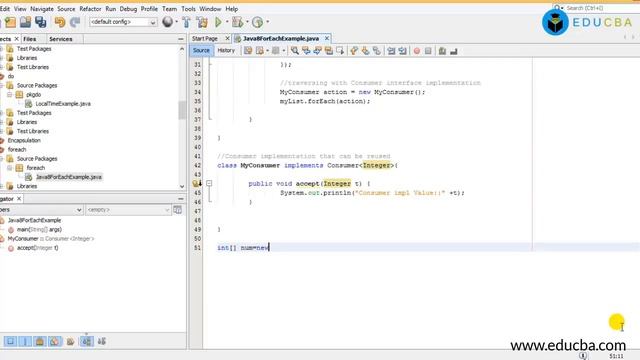Viewport: 640px width, 360px height.
Task: Click the green Run Project icon
Action: click(x=218, y=22)
